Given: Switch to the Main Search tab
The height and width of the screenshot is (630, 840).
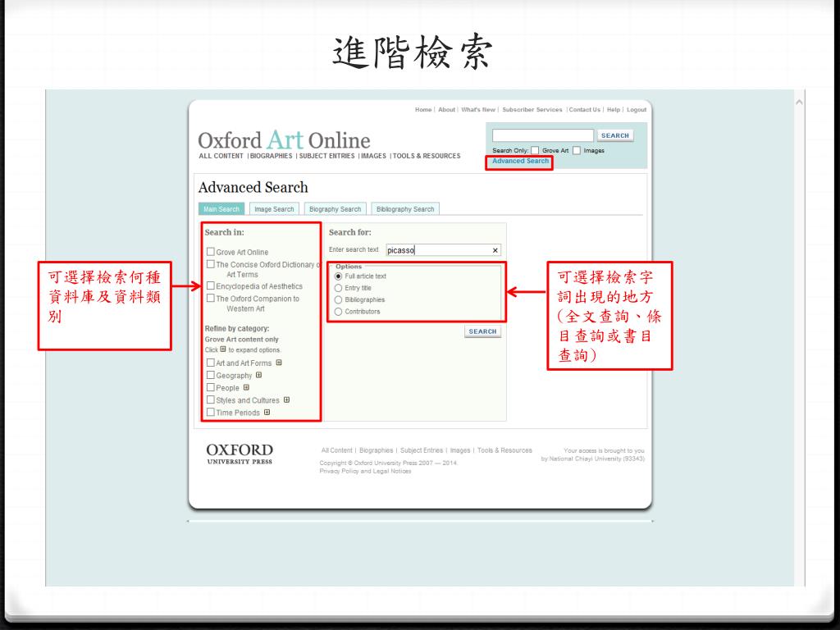Looking at the screenshot, I should 221,209.
